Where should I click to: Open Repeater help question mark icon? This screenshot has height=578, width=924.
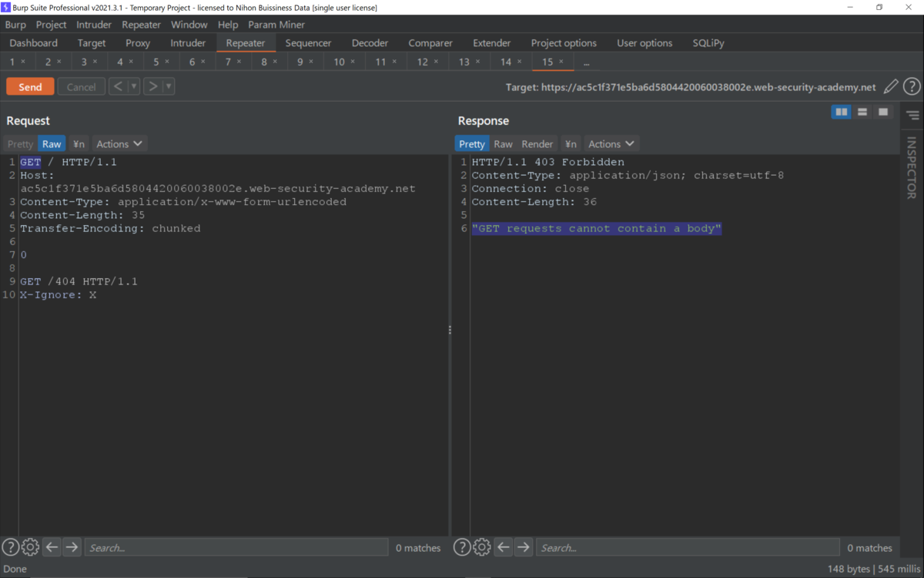[912, 87]
